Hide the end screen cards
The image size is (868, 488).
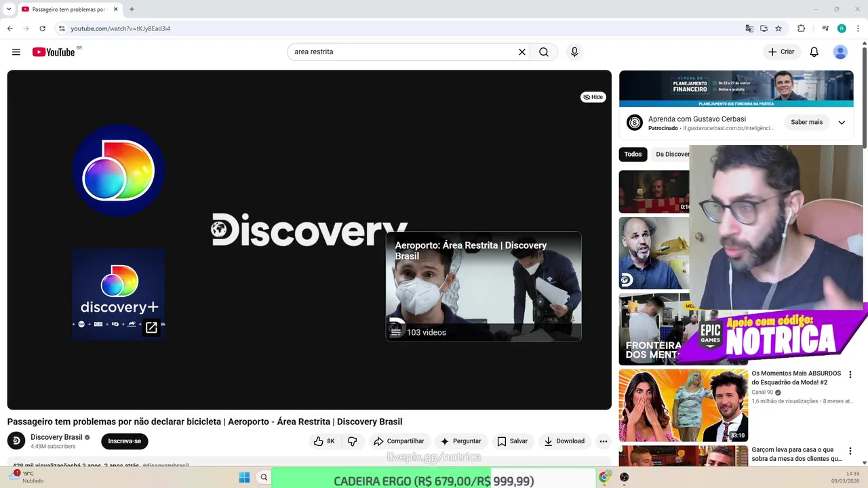pyautogui.click(x=593, y=97)
